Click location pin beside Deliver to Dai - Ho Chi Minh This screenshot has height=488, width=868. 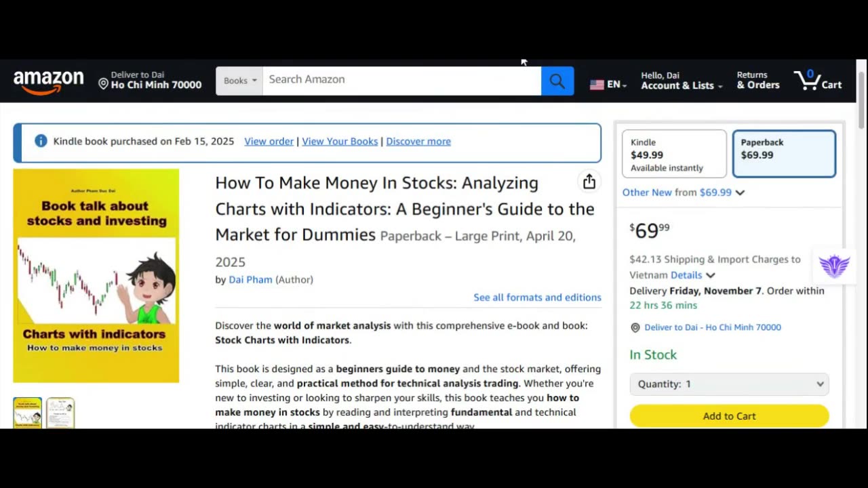[x=635, y=327]
